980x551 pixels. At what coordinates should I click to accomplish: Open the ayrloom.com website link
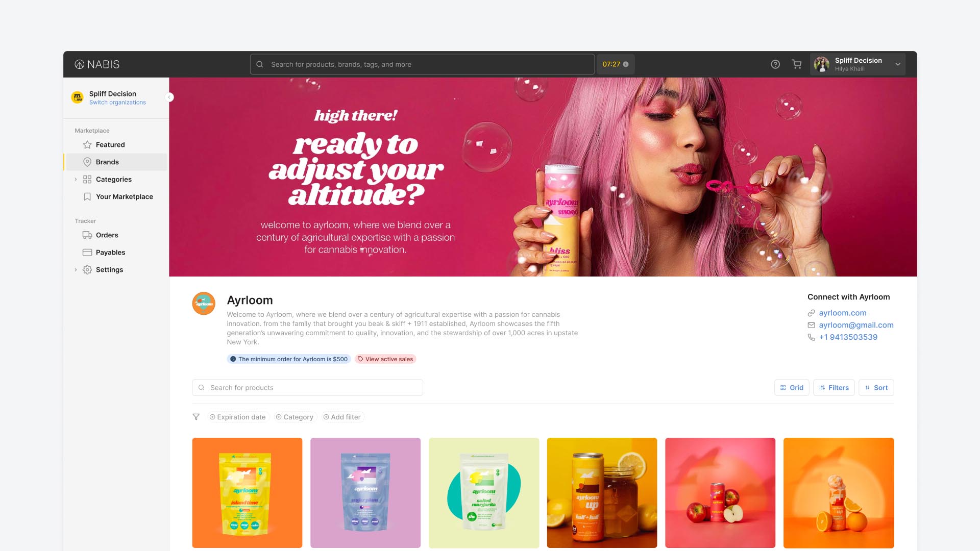click(842, 313)
